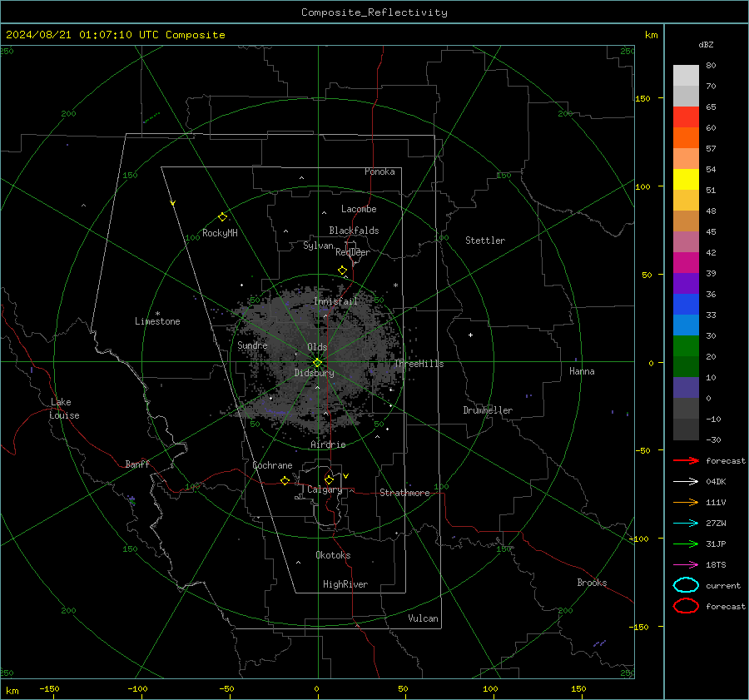Click the dBZ legend heading
The height and width of the screenshot is (700, 749).
[x=706, y=45]
